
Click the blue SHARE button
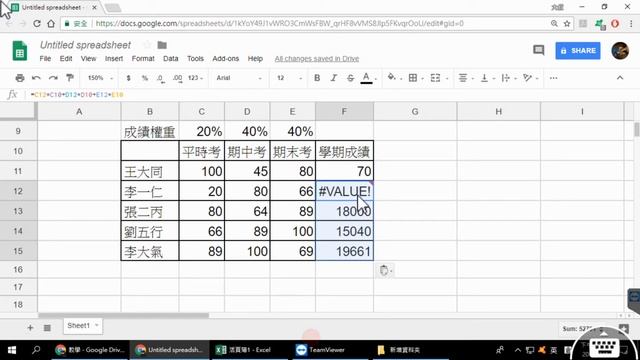point(578,51)
